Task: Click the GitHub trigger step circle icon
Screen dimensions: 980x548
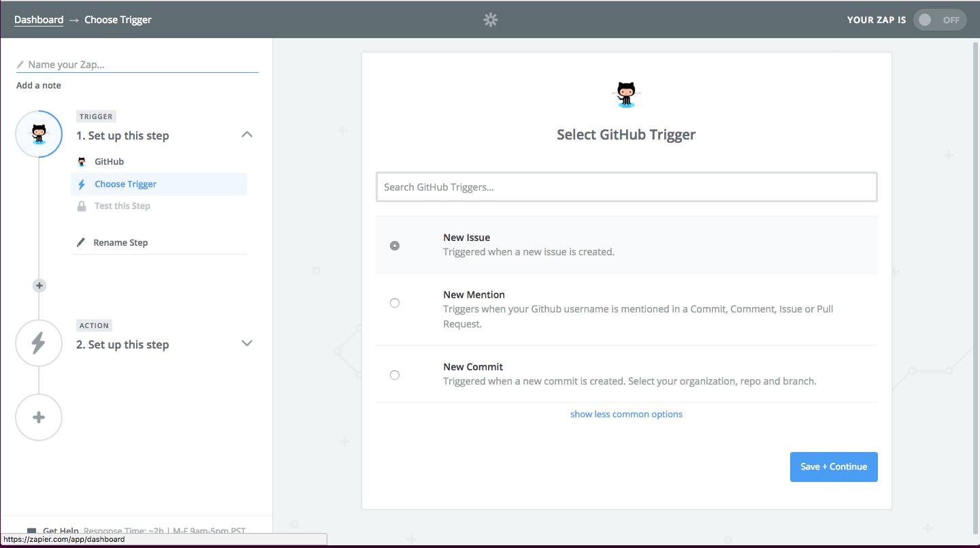Action: pos(39,133)
